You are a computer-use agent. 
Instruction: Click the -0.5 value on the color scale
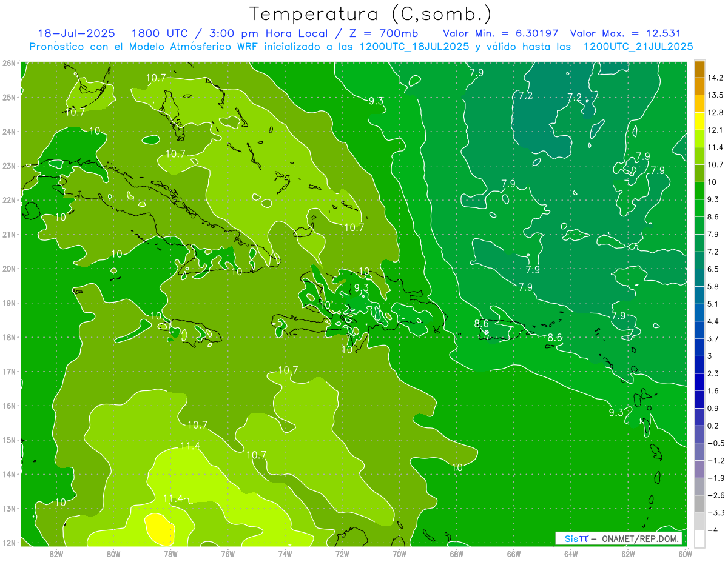pos(715,443)
